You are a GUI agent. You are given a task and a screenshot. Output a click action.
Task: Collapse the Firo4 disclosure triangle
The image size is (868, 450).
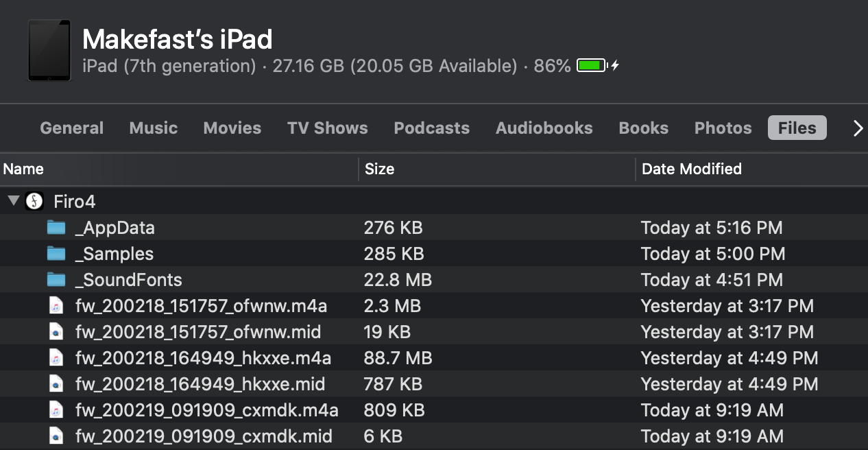(13, 201)
